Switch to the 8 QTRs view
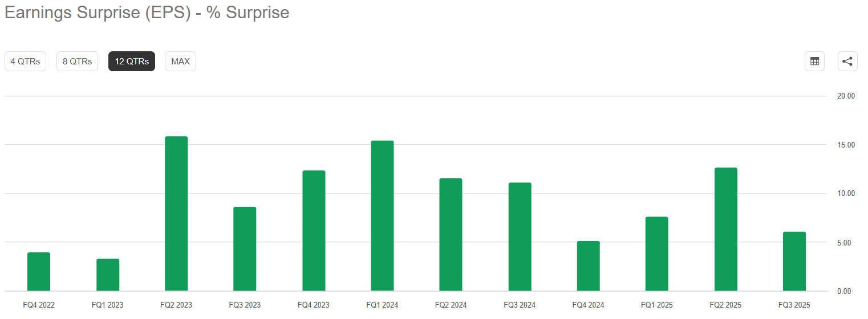 point(77,62)
